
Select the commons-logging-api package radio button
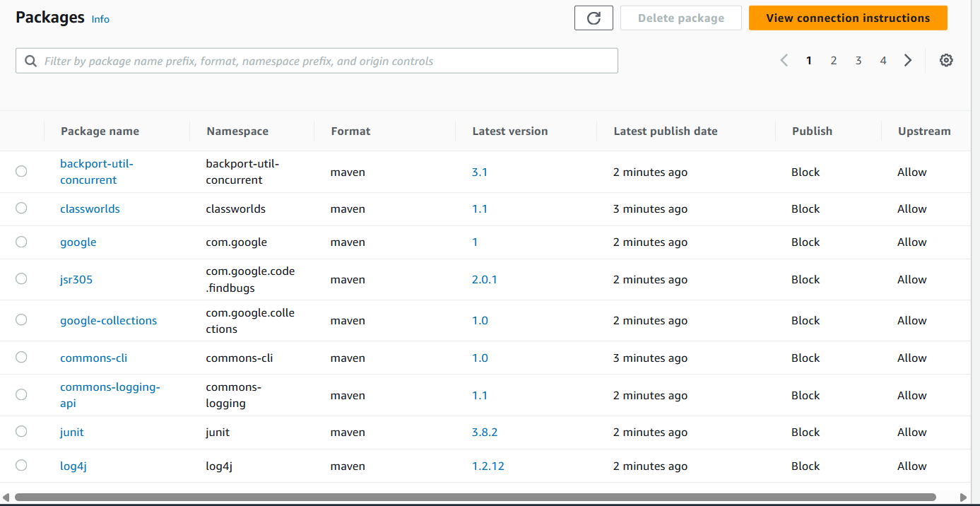pos(21,394)
